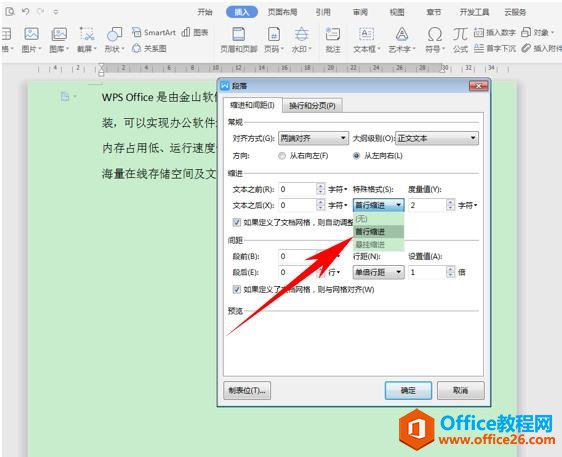Open 特殊格式 special format dropdown
The width and height of the screenshot is (562, 457).
click(378, 205)
